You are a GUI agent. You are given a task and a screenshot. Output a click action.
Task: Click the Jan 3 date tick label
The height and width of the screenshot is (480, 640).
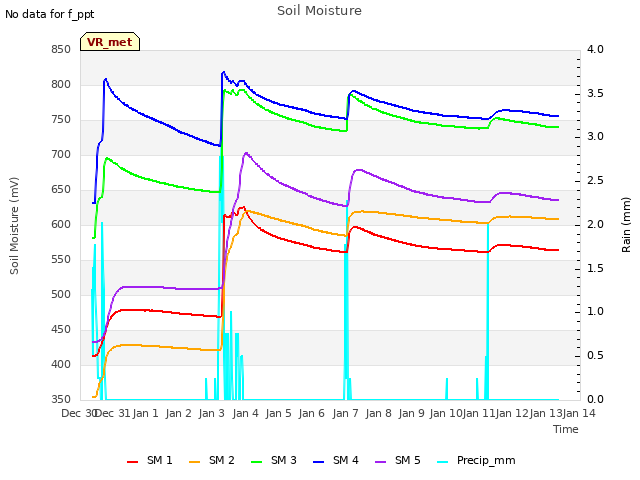coord(212,413)
